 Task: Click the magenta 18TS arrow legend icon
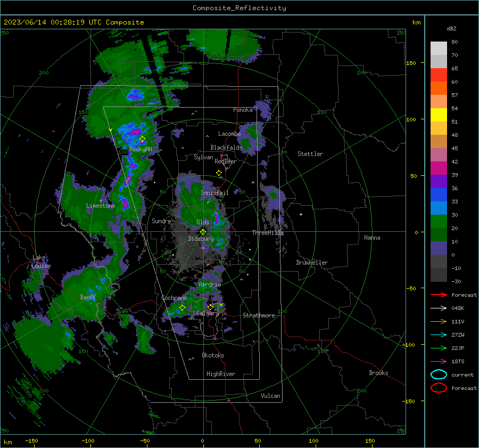439,362
